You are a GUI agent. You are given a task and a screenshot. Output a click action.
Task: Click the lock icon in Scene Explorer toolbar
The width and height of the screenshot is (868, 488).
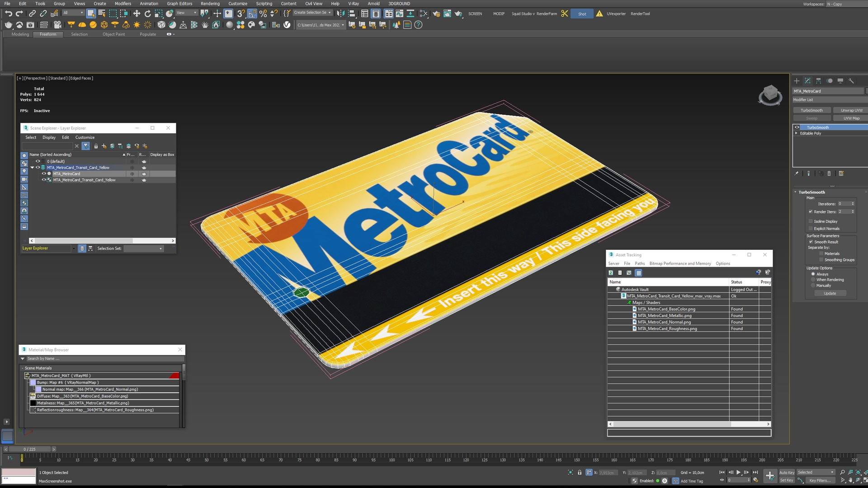pos(96,146)
